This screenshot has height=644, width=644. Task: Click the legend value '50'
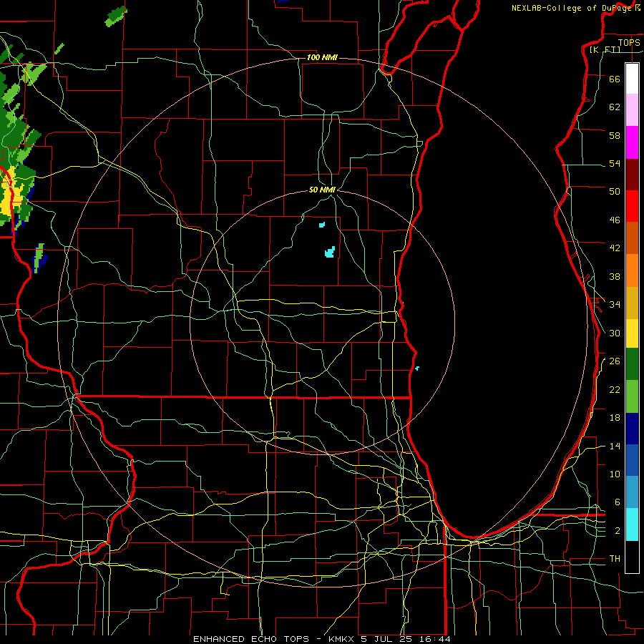(x=615, y=191)
